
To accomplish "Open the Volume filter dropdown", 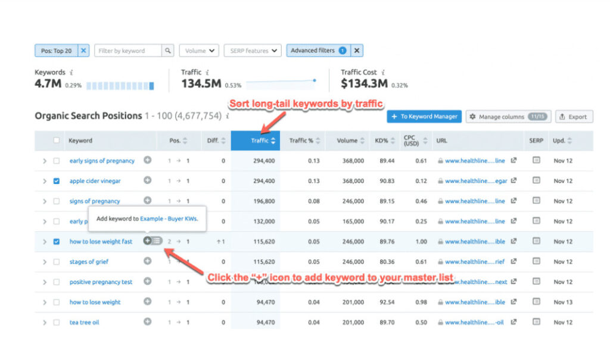I will pyautogui.click(x=199, y=51).
